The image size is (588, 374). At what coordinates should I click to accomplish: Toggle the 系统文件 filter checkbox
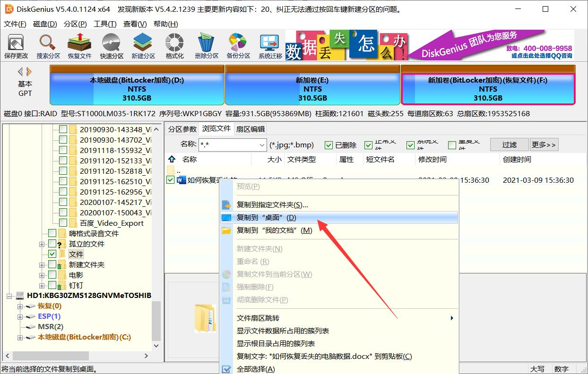point(411,145)
